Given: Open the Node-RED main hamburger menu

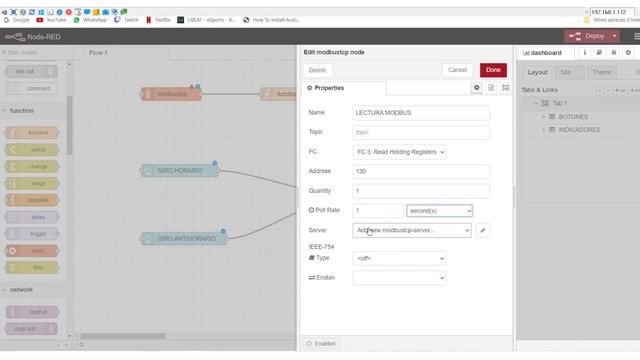Looking at the screenshot, I should click(636, 36).
